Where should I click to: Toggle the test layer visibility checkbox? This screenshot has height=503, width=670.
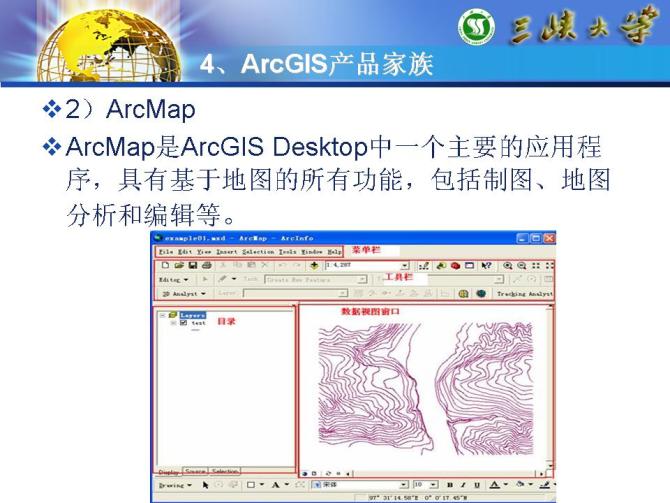pos(183,323)
